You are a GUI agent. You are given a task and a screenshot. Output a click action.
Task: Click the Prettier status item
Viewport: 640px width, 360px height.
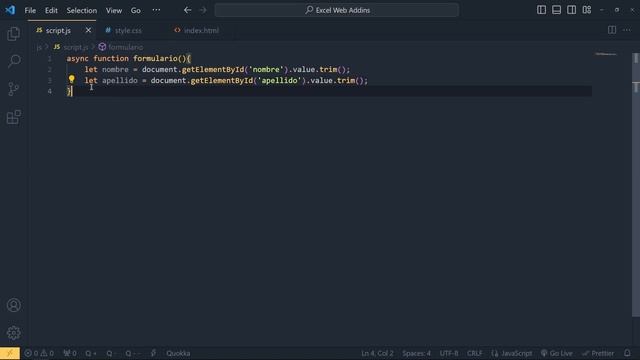598,353
